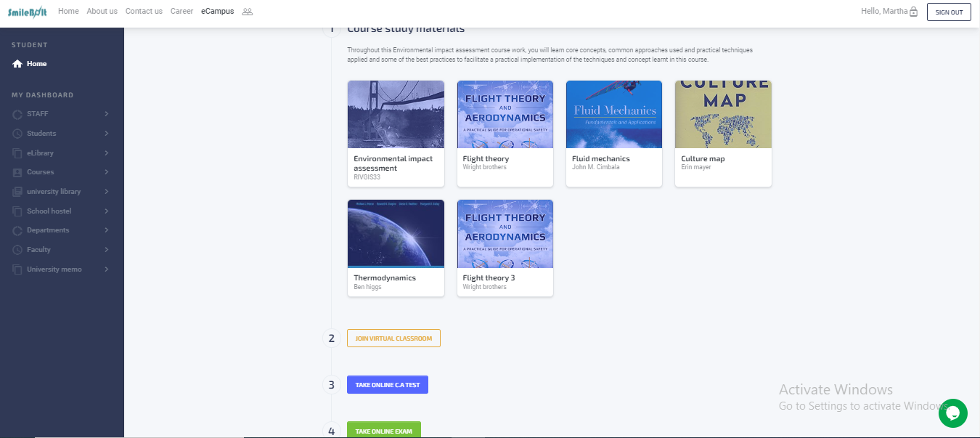Click the Join Virtual Classroom button
Screen dimensions: 980x438
point(393,338)
